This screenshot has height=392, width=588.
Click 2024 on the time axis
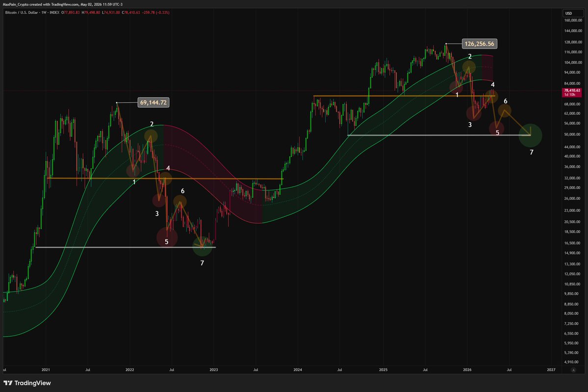298,370
